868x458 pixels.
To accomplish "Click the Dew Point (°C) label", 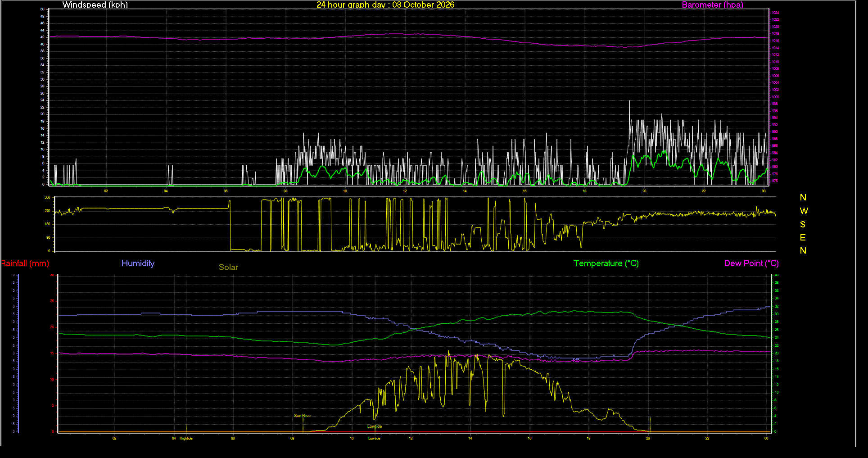I will pos(751,263).
